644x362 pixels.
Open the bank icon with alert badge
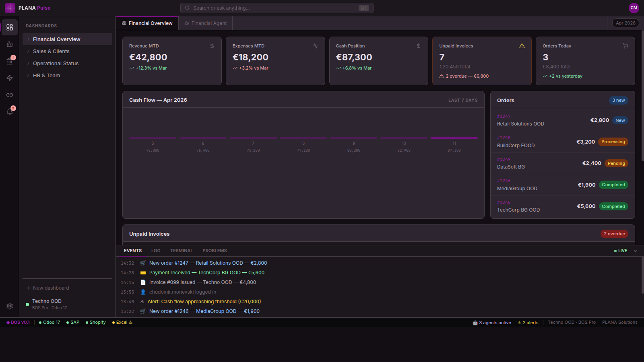[10, 61]
